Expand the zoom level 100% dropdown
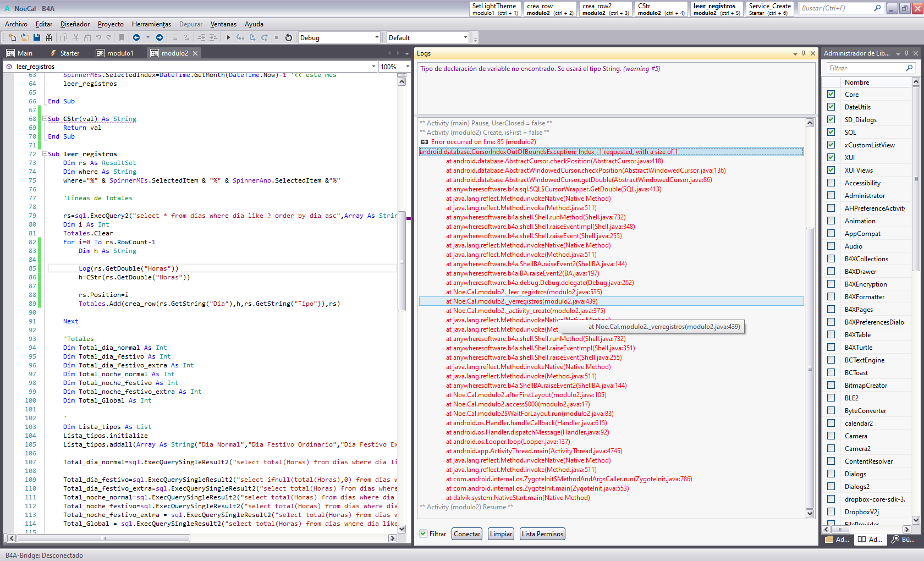This screenshot has width=924, height=561. click(408, 67)
